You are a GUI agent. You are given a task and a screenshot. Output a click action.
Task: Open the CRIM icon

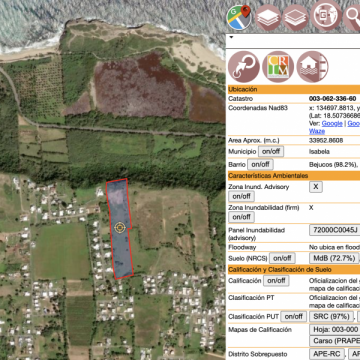click(278, 67)
